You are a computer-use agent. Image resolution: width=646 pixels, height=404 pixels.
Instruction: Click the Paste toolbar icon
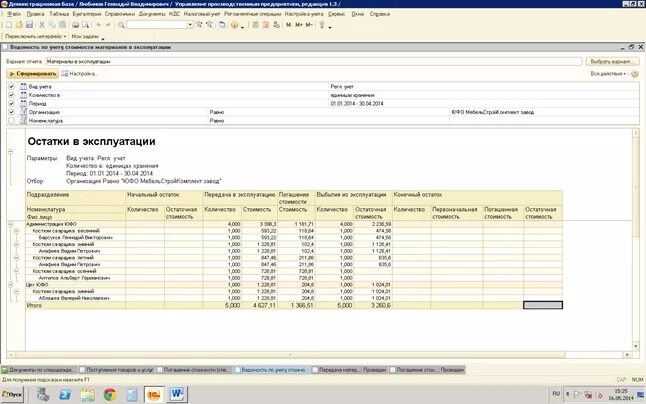(62, 25)
